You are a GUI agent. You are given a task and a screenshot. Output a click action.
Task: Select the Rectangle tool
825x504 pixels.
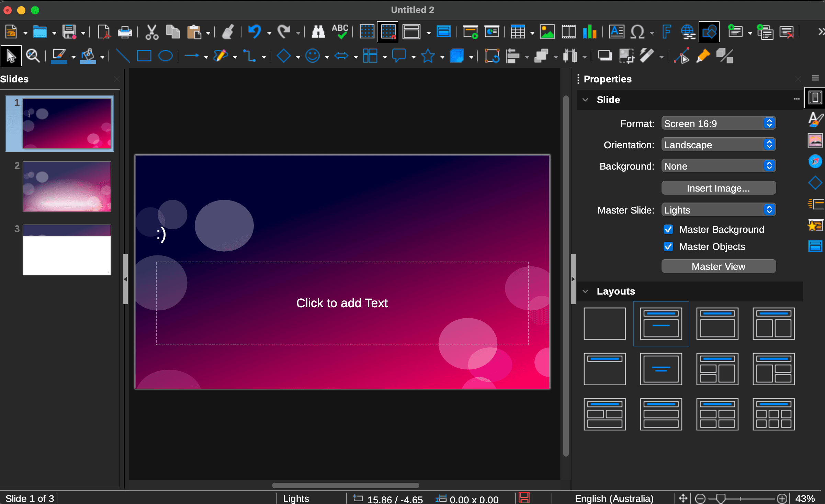(x=144, y=56)
